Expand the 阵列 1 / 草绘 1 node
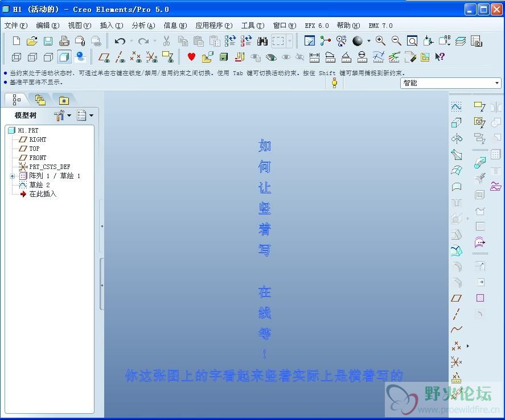Image resolution: width=505 pixels, height=420 pixels. click(x=12, y=176)
